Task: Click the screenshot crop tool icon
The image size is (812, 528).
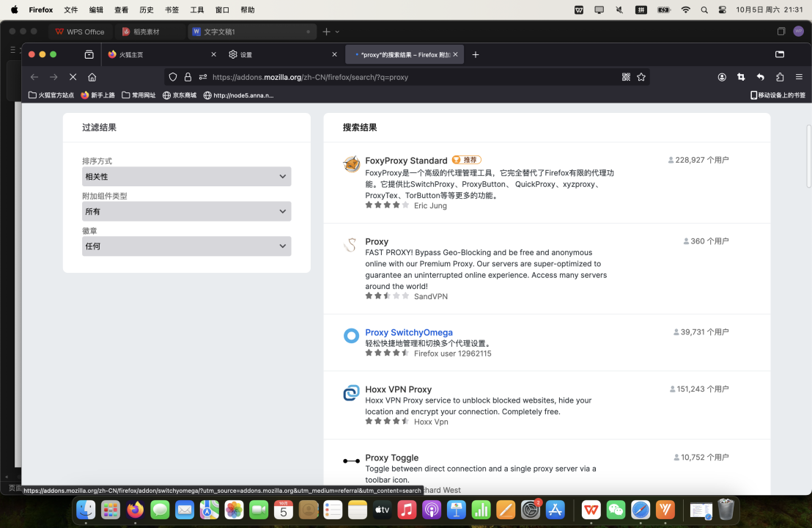Action: pos(741,77)
